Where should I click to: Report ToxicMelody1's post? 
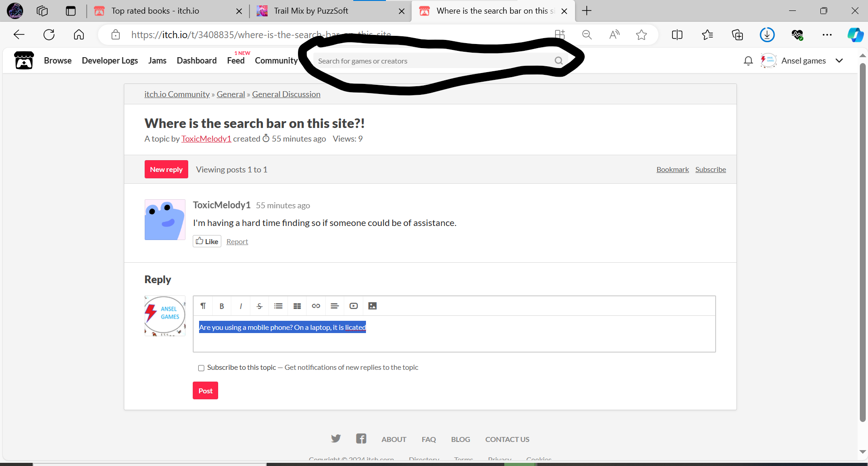coord(237,242)
